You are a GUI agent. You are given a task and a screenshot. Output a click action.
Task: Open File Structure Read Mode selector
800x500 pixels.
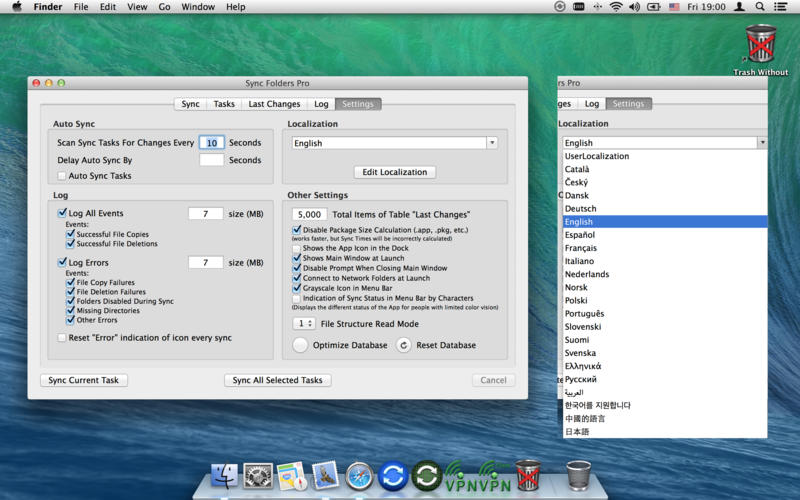[304, 324]
